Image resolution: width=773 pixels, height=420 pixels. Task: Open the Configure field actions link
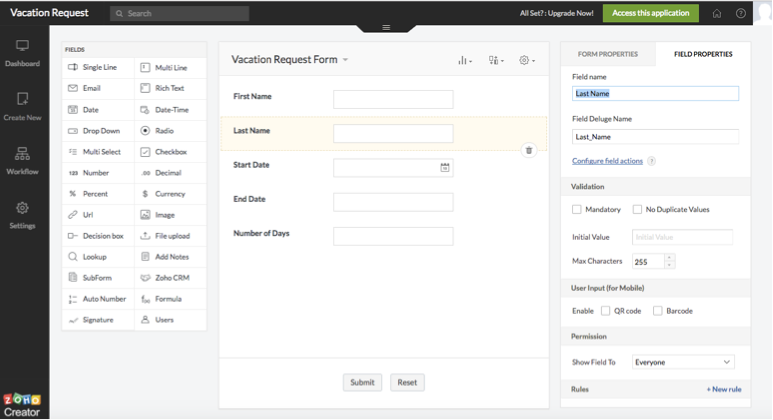[607, 161]
